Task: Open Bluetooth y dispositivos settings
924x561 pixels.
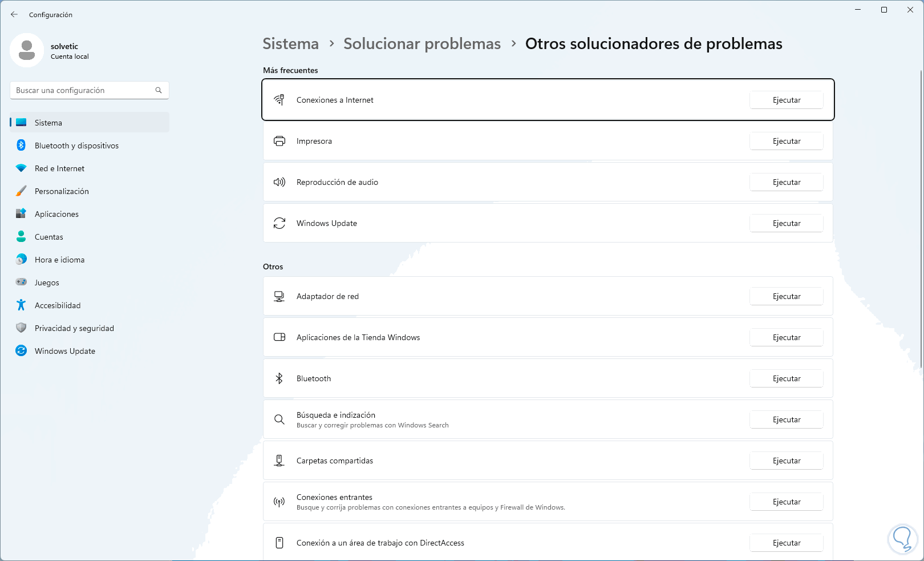Action: click(76, 146)
